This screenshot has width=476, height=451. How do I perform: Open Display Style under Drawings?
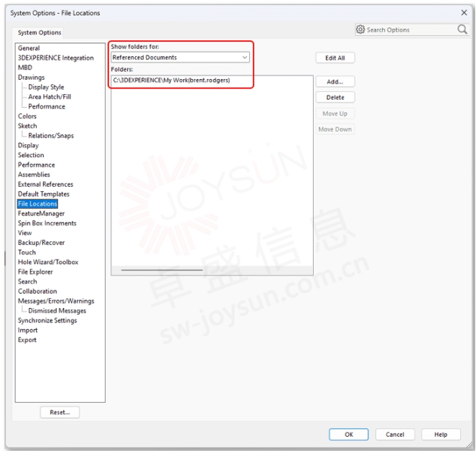click(46, 87)
